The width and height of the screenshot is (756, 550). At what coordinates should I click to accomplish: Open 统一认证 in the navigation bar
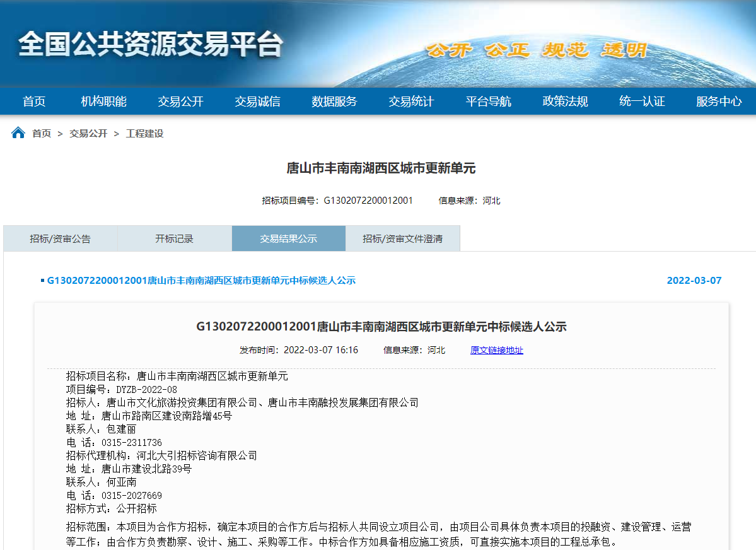tap(642, 102)
